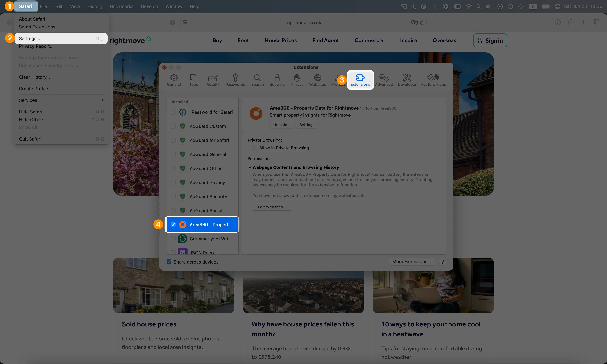Select the AdGuard Social shield icon
The width and height of the screenshot is (607, 364).
(x=182, y=210)
